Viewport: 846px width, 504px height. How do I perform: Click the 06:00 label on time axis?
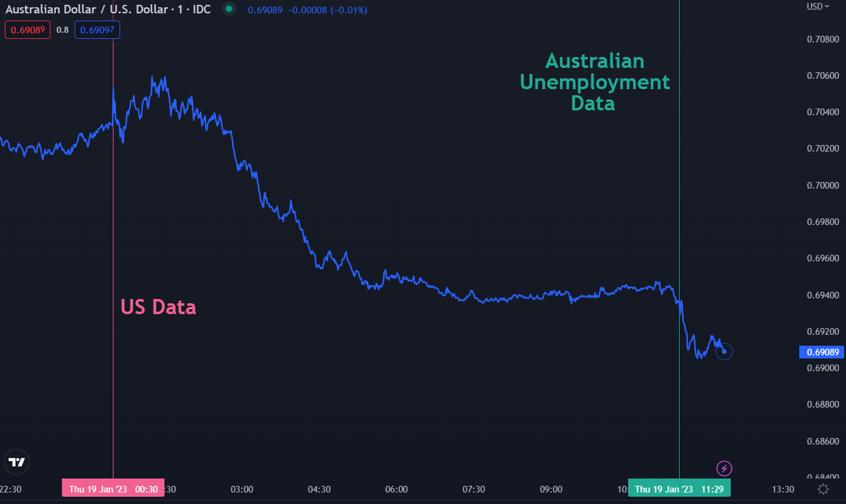click(396, 489)
